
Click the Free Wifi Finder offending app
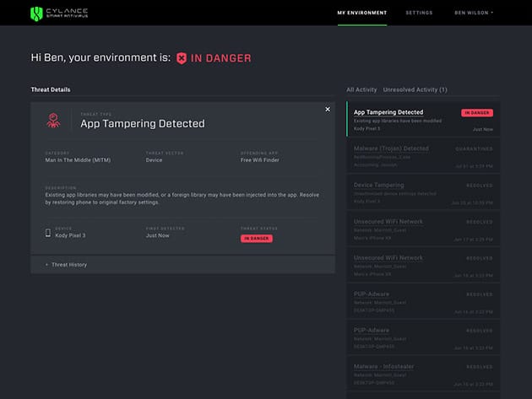pos(258,159)
